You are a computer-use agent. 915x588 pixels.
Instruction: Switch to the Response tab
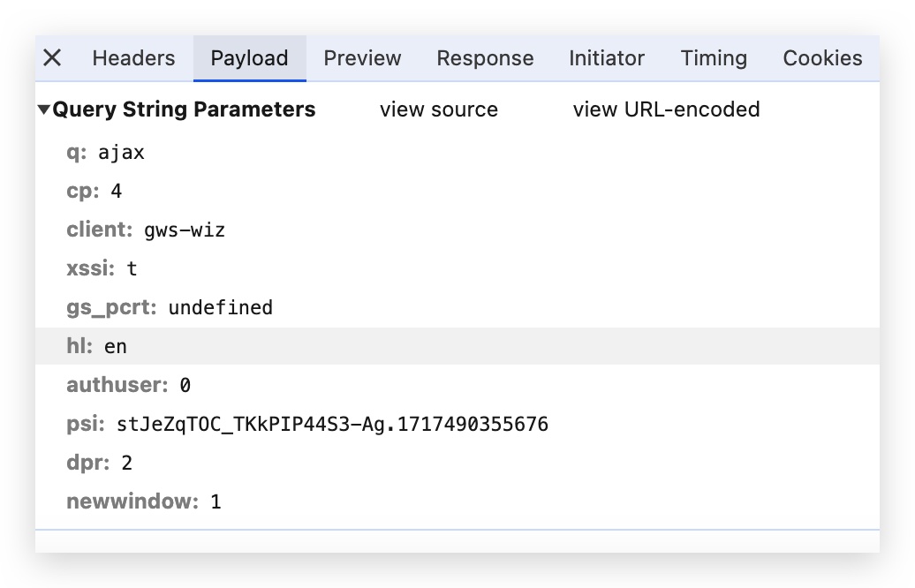pos(485,58)
